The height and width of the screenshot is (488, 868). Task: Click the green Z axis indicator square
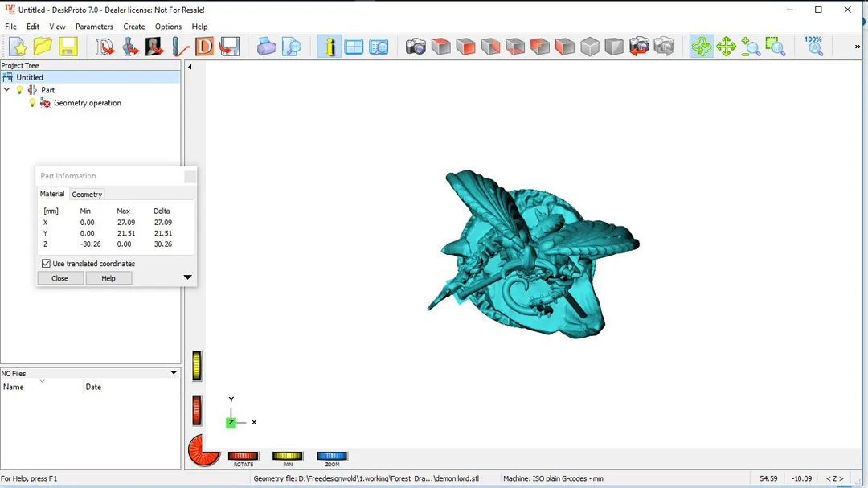tap(231, 422)
